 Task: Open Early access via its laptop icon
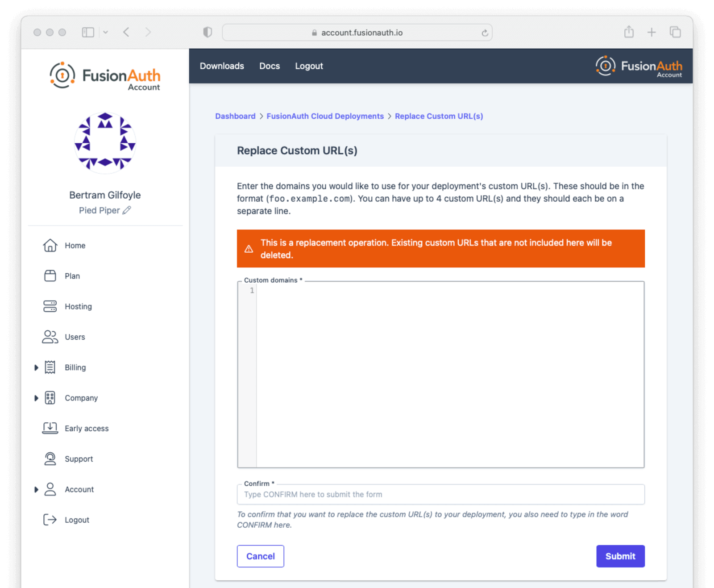[x=50, y=428]
